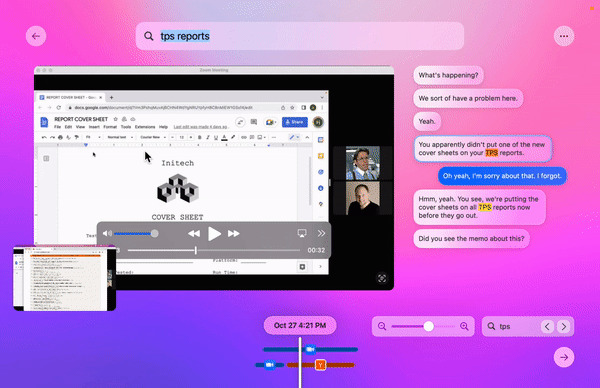Open the Tools menu in Google Docs
The height and width of the screenshot is (388, 600).
126,127
